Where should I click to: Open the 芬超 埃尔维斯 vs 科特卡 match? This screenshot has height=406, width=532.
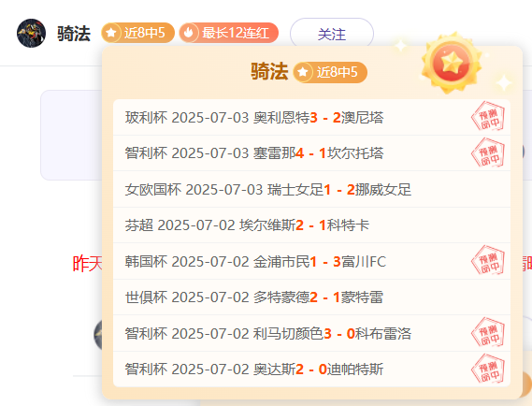(311, 225)
